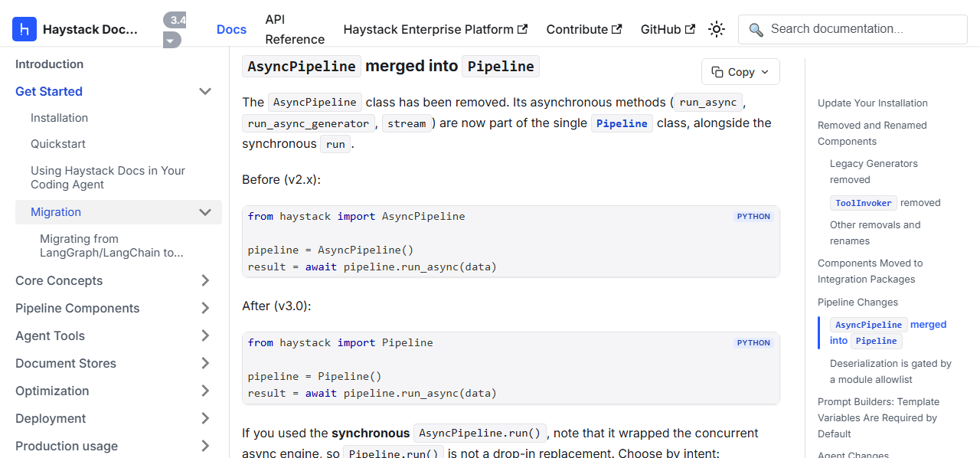The image size is (980, 458).
Task: Jump to ToolInvoker removed
Action: click(x=885, y=203)
